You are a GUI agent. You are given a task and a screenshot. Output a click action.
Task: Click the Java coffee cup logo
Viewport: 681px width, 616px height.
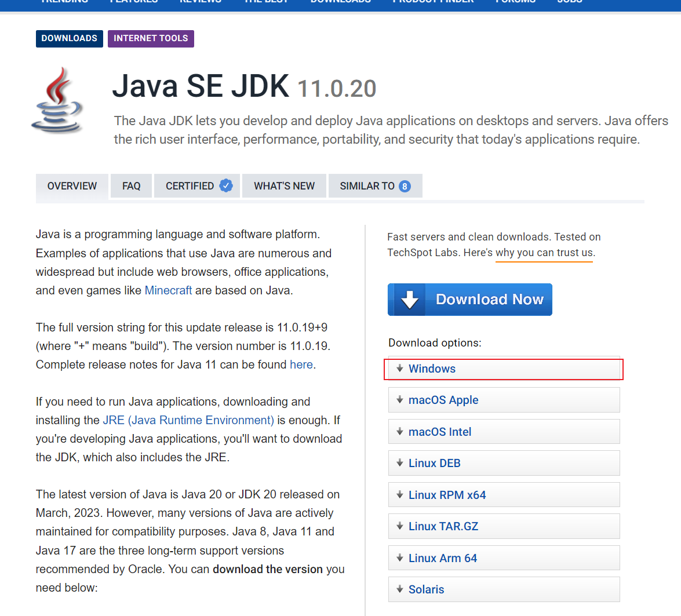pyautogui.click(x=57, y=100)
